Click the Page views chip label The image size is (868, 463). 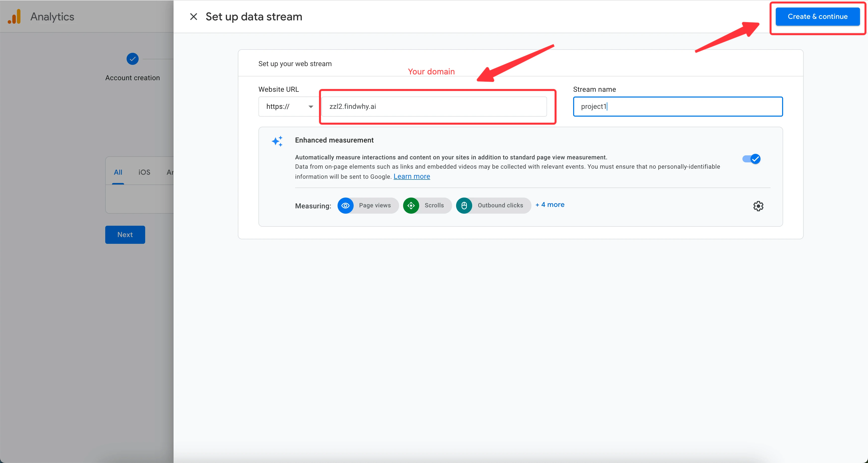[375, 205]
